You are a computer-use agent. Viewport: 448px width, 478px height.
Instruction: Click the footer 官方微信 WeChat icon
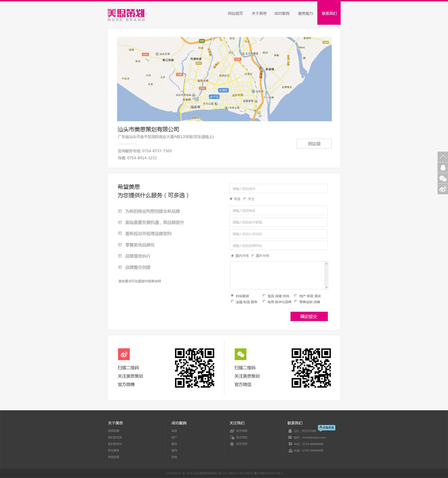(x=232, y=437)
